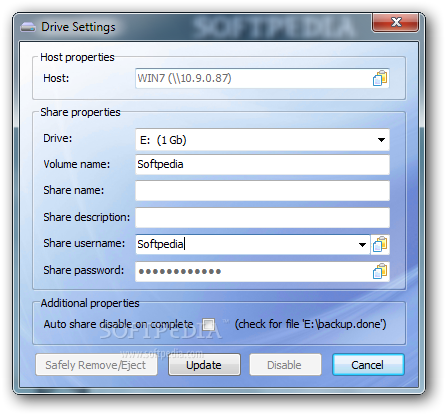Click the paste icon beside Share username
The height and width of the screenshot is (415, 446).
click(380, 244)
